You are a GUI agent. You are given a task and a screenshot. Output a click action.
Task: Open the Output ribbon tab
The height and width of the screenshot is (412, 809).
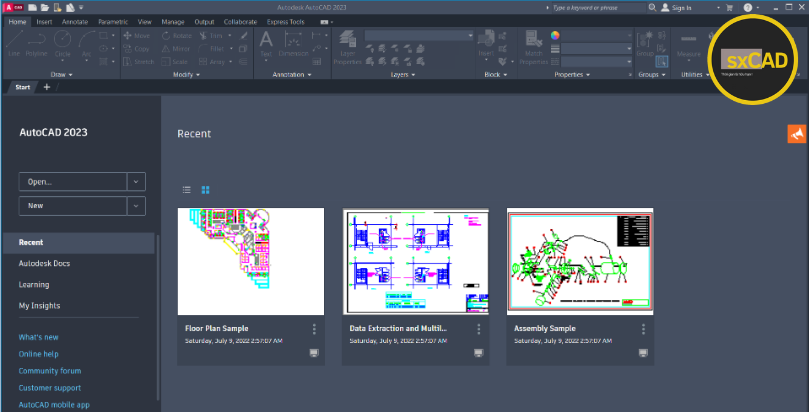click(x=204, y=22)
